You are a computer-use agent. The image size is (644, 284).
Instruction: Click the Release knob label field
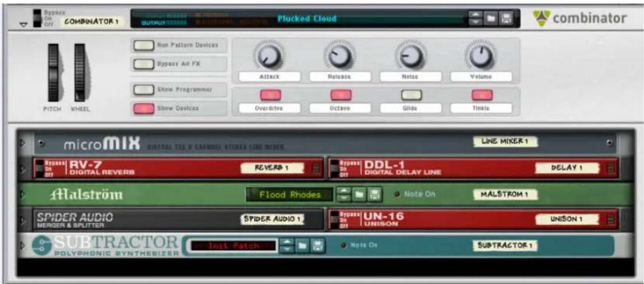point(340,76)
